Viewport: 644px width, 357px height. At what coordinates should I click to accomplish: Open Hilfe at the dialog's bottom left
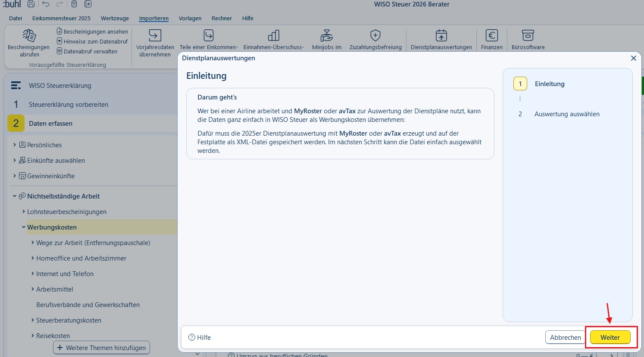point(200,337)
